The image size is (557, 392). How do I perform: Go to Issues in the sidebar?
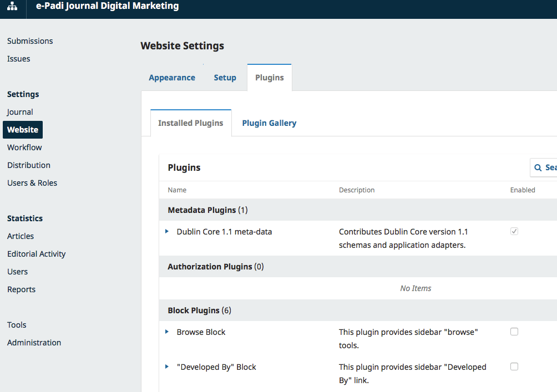tap(19, 59)
